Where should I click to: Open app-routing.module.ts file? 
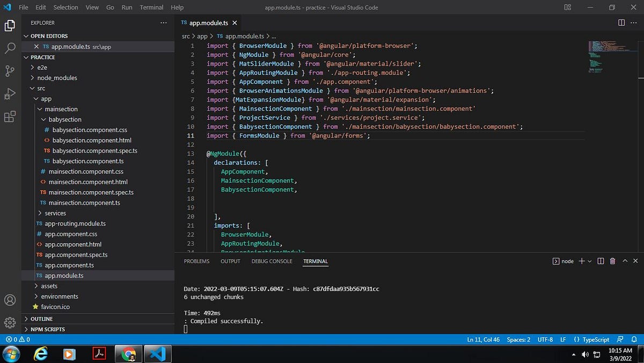(x=75, y=223)
